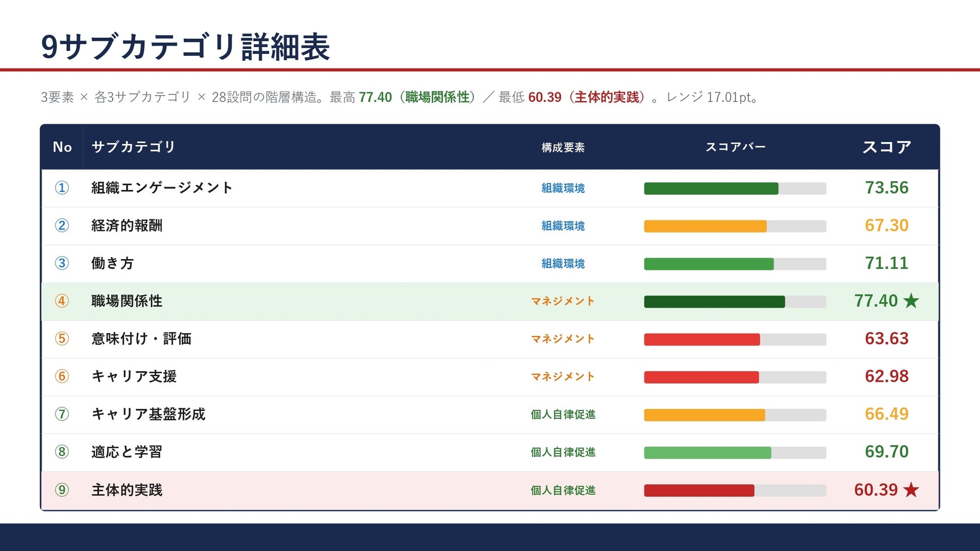Click the 構成要素 column header
This screenshot has height=551, width=980.
click(563, 147)
